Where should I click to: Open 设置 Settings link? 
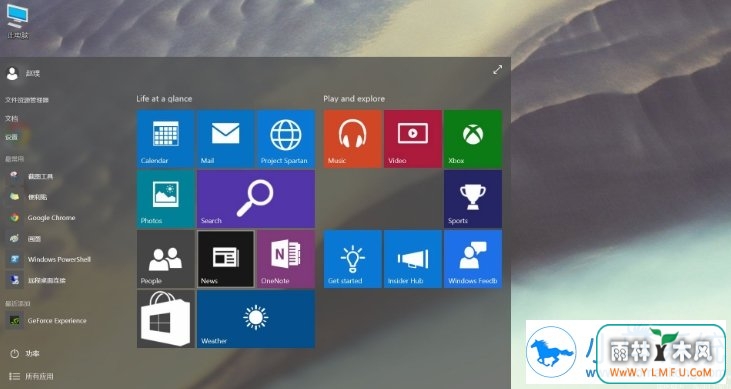[x=12, y=137]
